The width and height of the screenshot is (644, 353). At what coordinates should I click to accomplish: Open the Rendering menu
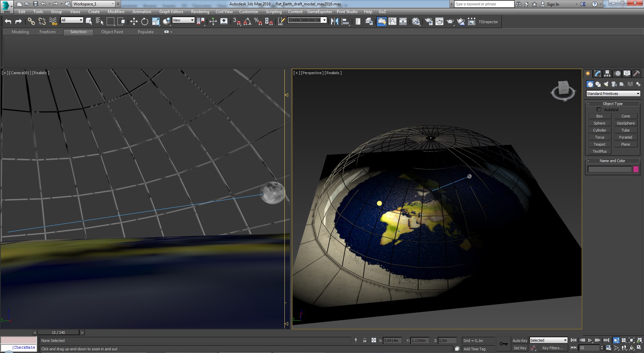200,11
